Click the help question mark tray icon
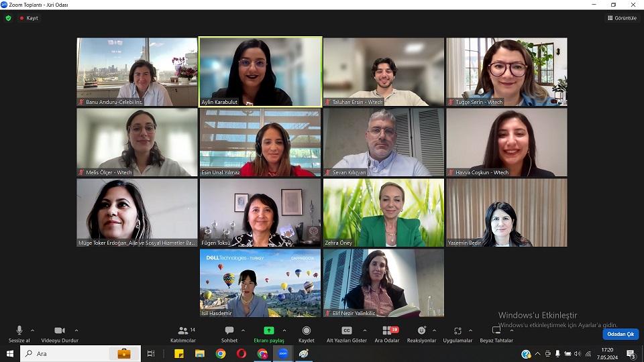The image size is (644, 362). click(526, 354)
